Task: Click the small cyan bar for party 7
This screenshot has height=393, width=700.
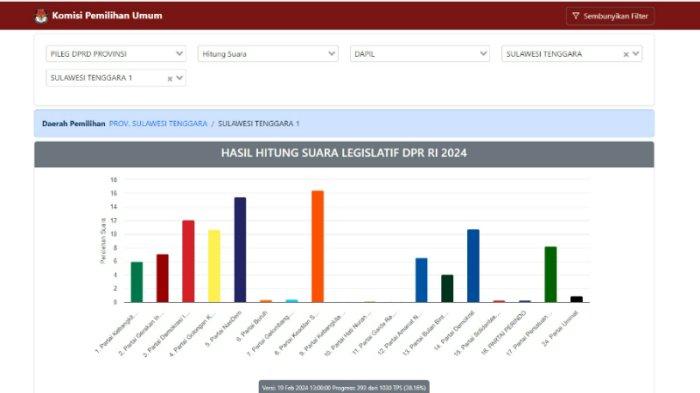Action: pos(292,301)
